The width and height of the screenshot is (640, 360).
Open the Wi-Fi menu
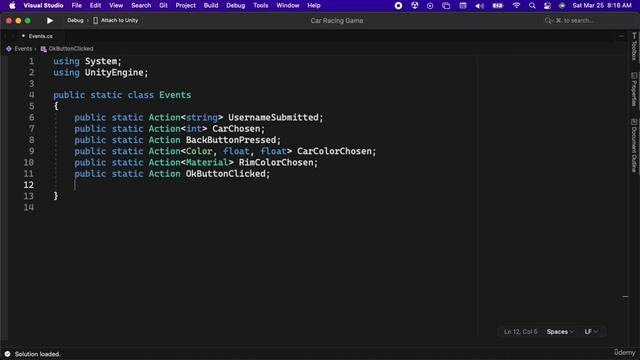pos(516,5)
